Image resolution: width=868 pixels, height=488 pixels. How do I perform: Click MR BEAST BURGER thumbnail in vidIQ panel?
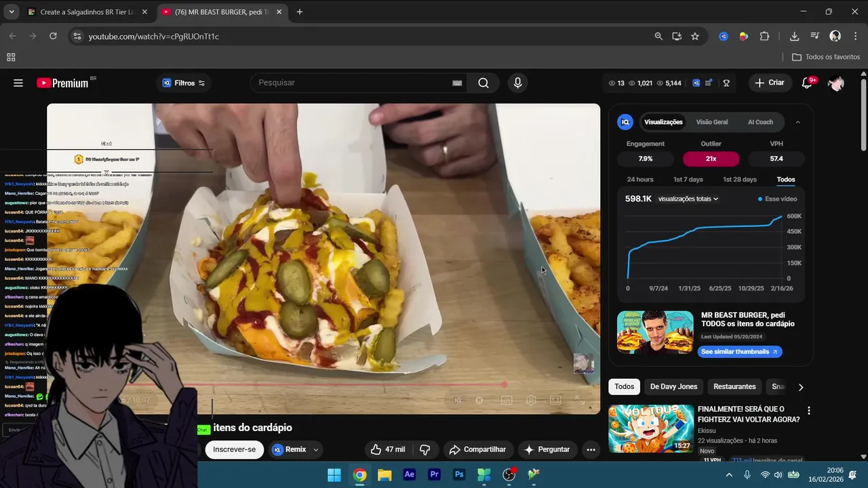[654, 332]
